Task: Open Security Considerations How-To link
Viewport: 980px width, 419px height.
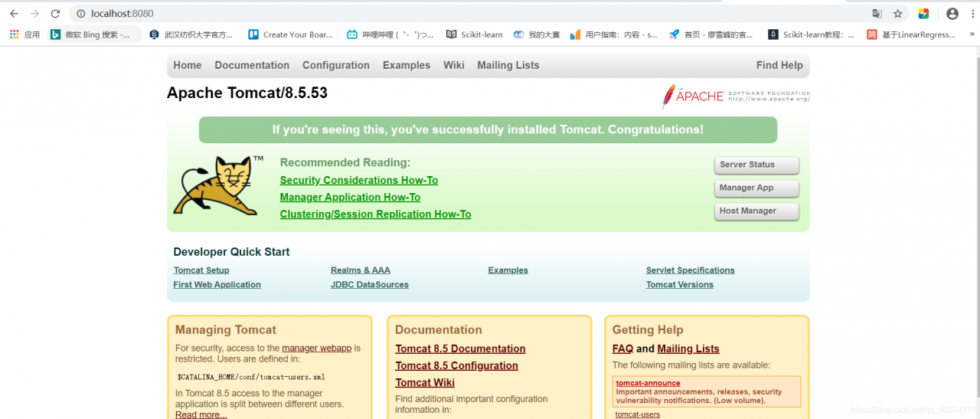Action: coord(359,180)
